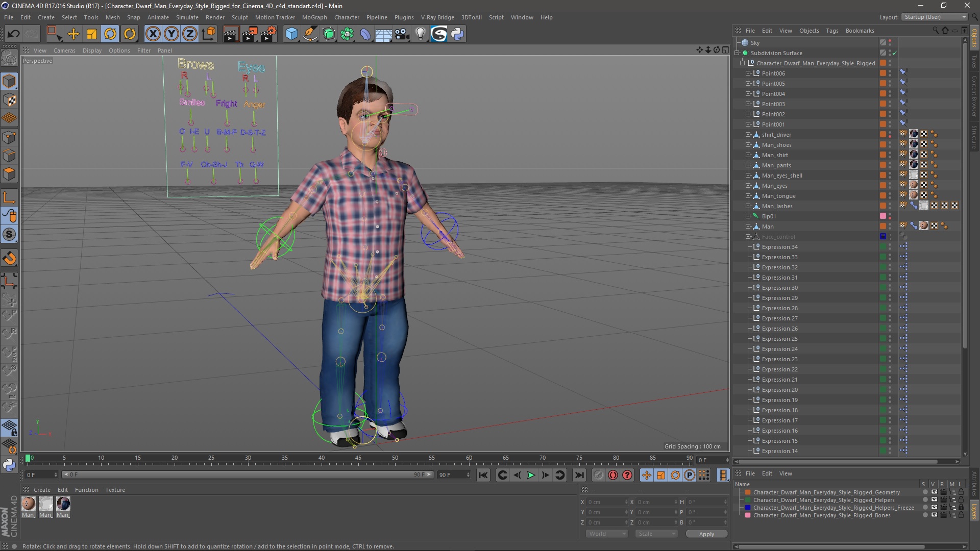Open the World coordinate dropdown
The height and width of the screenshot is (551, 980).
coord(607,534)
